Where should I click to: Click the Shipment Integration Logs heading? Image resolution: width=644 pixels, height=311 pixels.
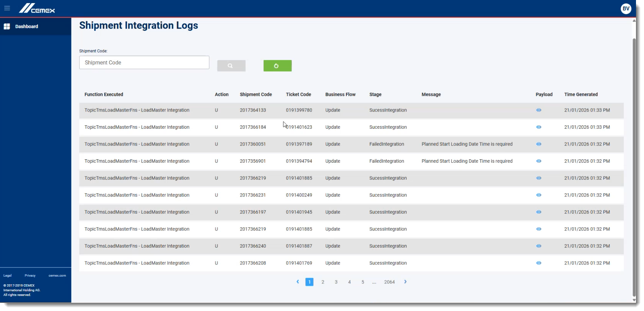tap(138, 26)
